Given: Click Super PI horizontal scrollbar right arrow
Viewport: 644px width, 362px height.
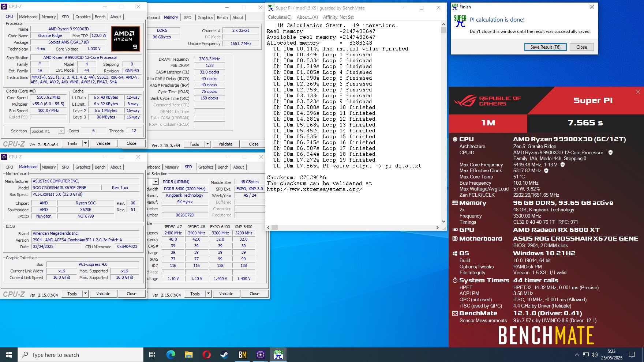Looking at the screenshot, I should (437, 227).
